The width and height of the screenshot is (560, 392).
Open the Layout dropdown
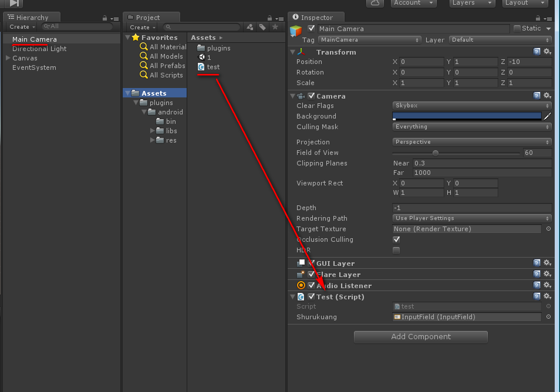point(525,3)
